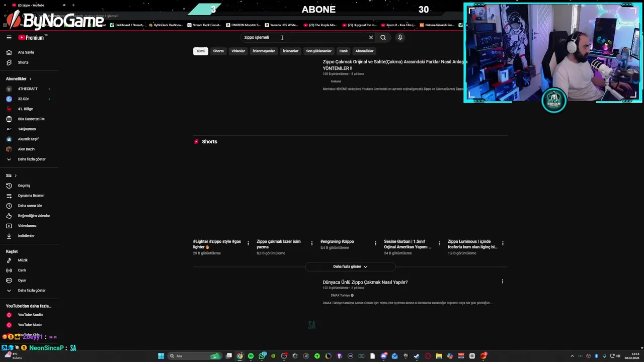This screenshot has height=362, width=644.
Task: Open options for '#Lighter #zippo style' short
Action: click(248, 243)
